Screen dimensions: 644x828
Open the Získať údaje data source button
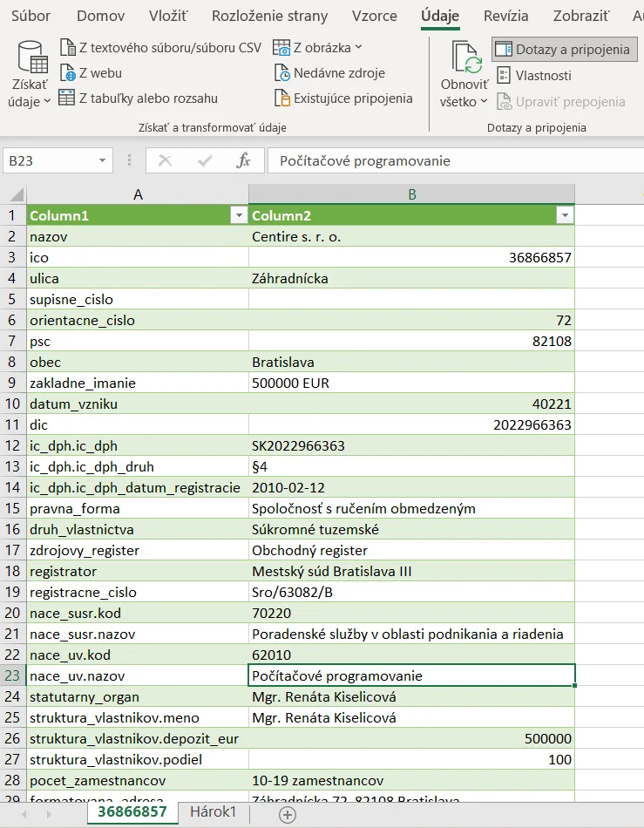click(x=30, y=74)
